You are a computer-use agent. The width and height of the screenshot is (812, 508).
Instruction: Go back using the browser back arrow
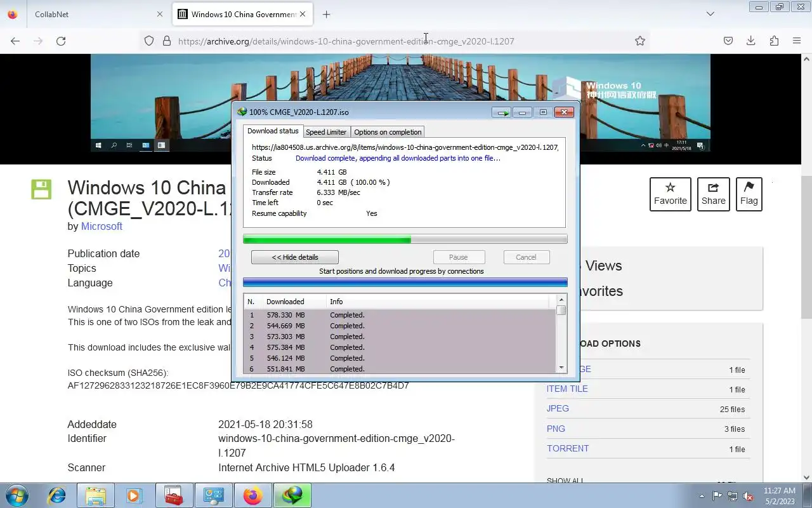(15, 41)
